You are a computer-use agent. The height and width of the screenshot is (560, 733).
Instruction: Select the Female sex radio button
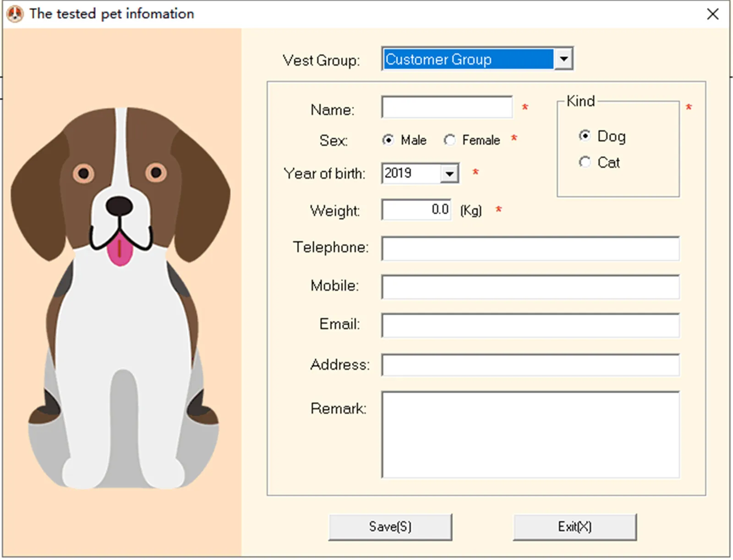point(449,140)
